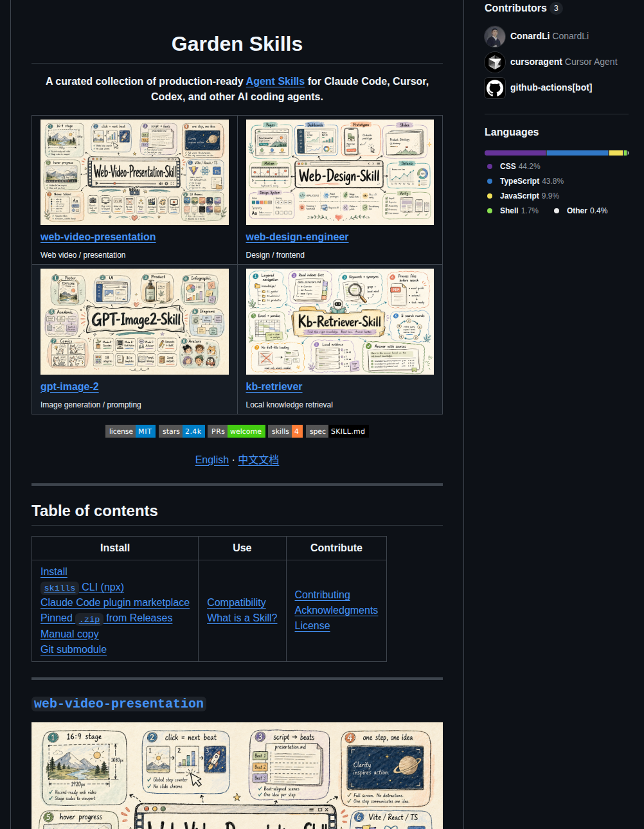This screenshot has height=829, width=644.
Task: Click the 'Web video / presentation' caption
Action: [x=83, y=255]
